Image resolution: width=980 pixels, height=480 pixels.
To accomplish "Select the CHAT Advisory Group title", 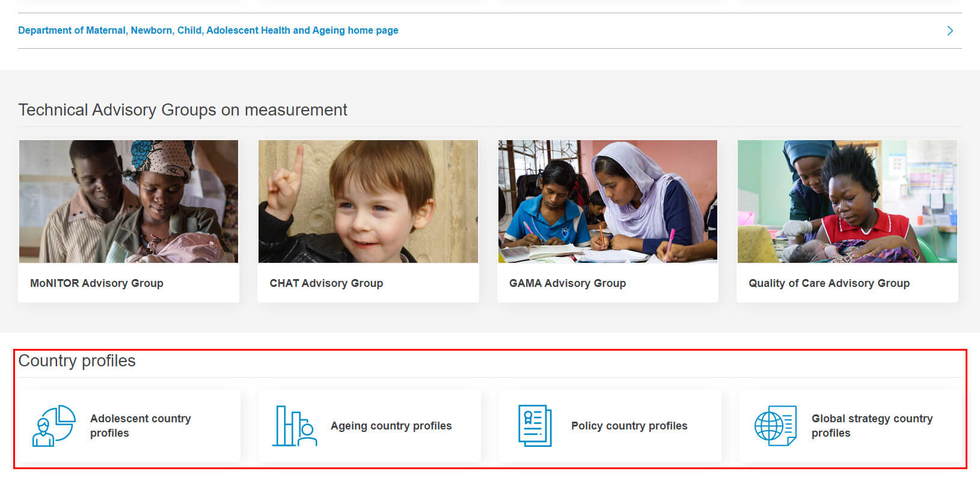I will [326, 283].
